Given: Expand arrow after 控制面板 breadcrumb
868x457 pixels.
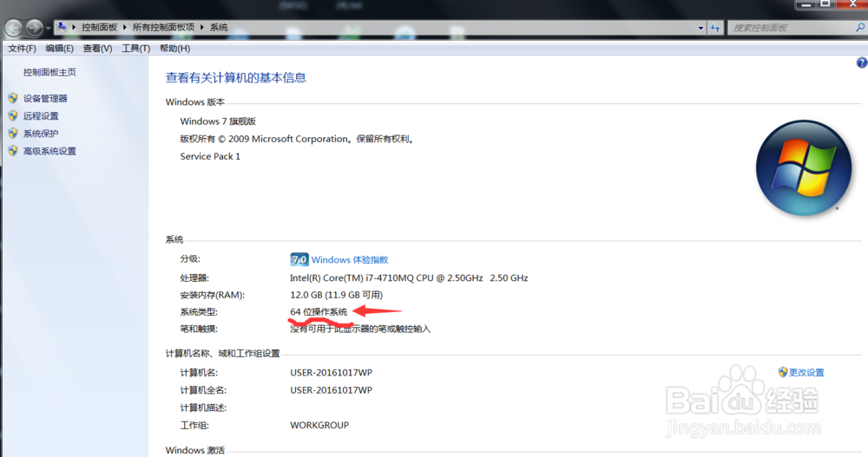Looking at the screenshot, I should point(124,27).
